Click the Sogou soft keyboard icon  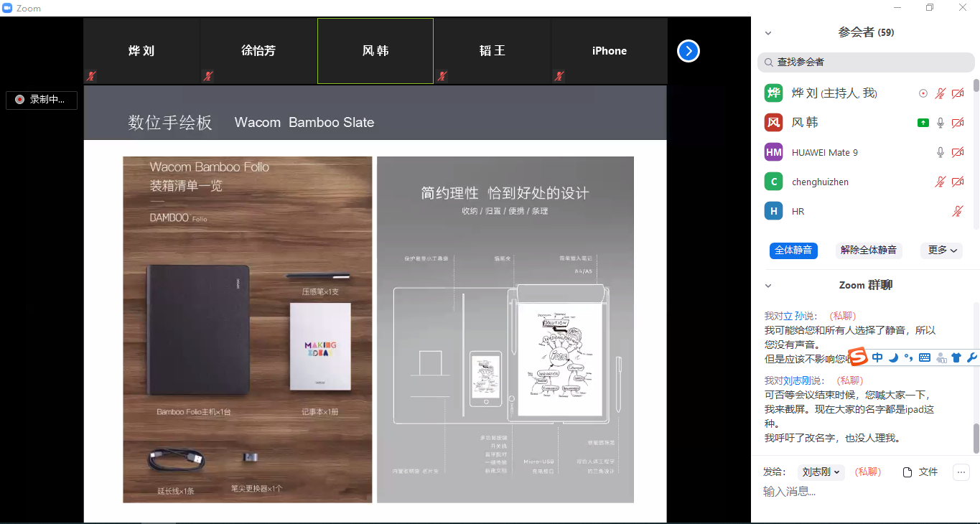pos(925,357)
